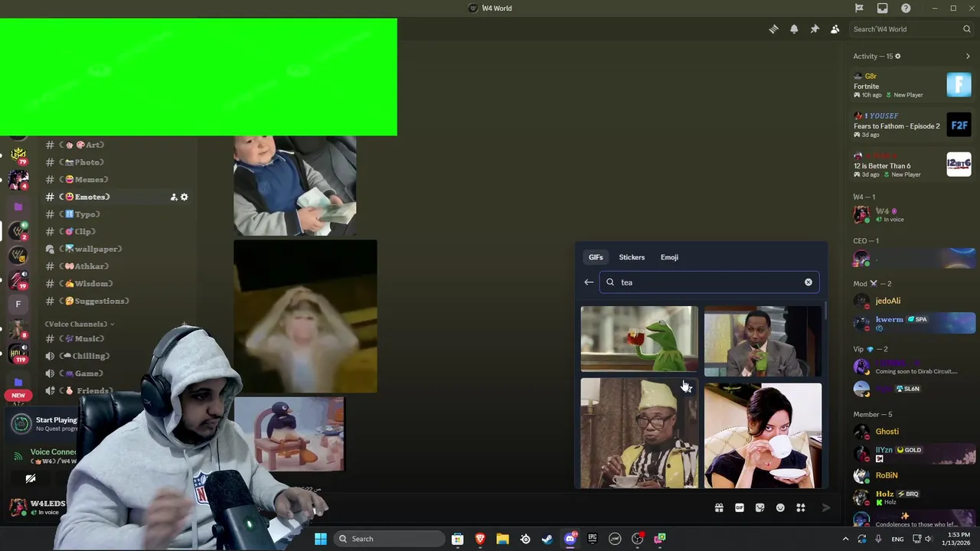Toggle the member list visibility
The height and width of the screenshot is (551, 980).
coord(835,29)
